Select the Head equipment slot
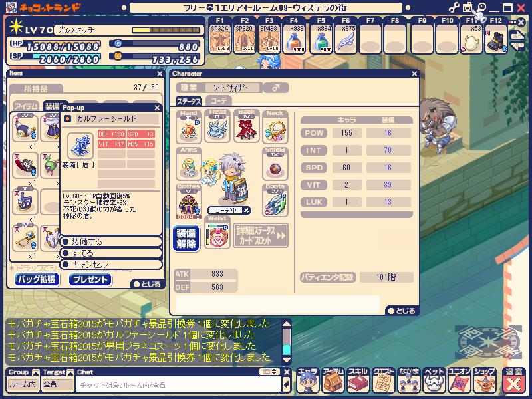 click(217, 127)
